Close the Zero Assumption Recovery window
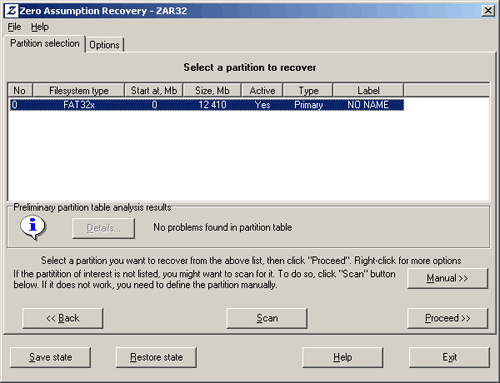Viewport: 500px width, 383px height. pyautogui.click(x=488, y=11)
